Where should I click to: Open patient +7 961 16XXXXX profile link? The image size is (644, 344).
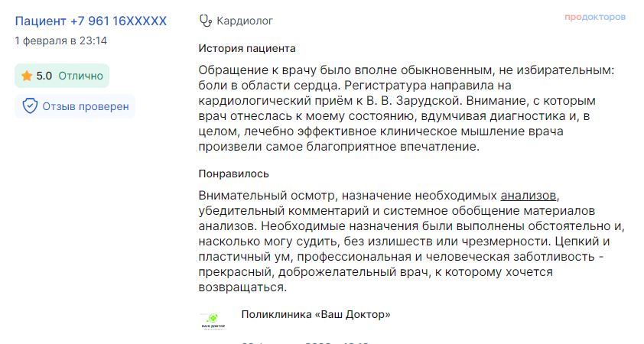coord(90,21)
